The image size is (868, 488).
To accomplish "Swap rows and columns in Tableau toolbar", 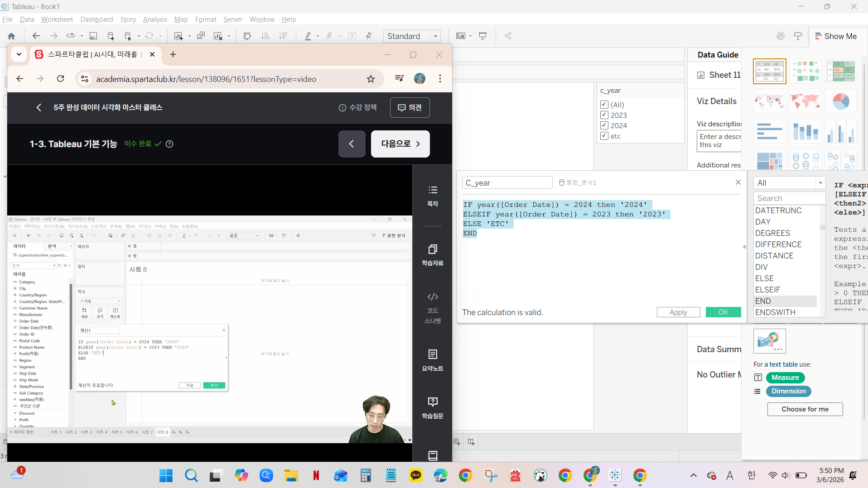I will pyautogui.click(x=247, y=36).
